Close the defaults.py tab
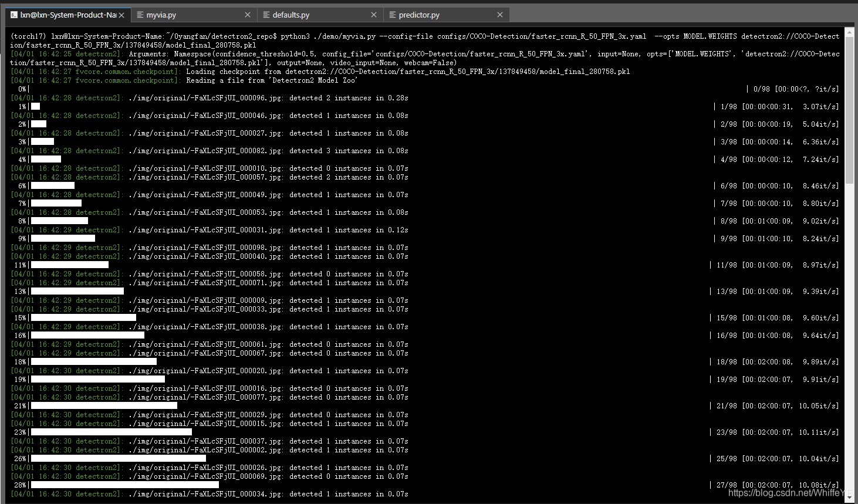Viewport: 858px width, 504px height. (374, 15)
